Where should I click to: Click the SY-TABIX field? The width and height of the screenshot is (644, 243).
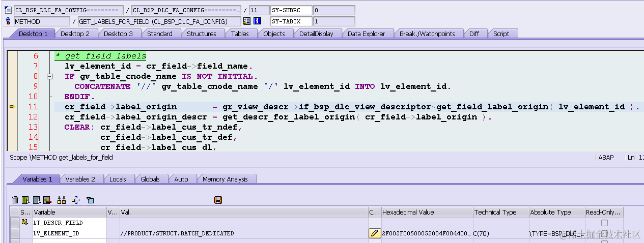[291, 21]
